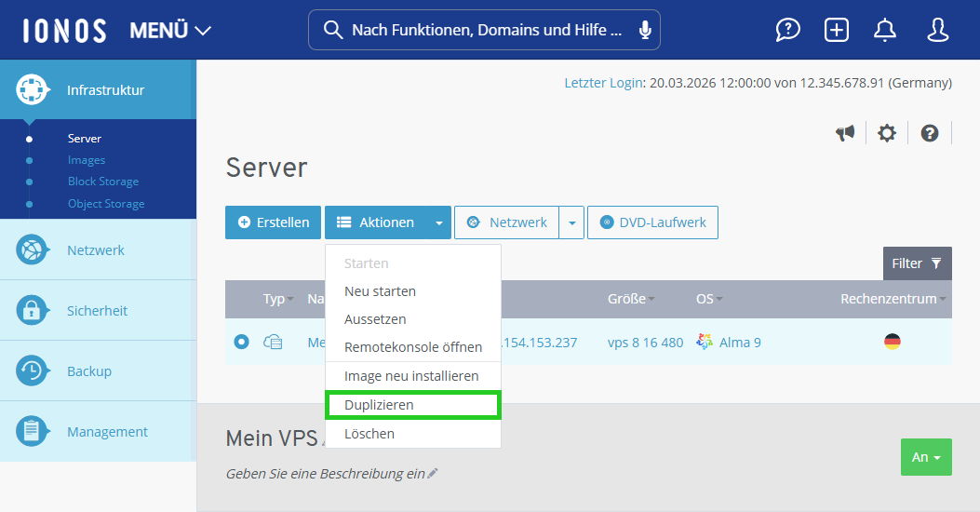
Task: Click the DVD-Laufwerk button
Action: point(652,222)
